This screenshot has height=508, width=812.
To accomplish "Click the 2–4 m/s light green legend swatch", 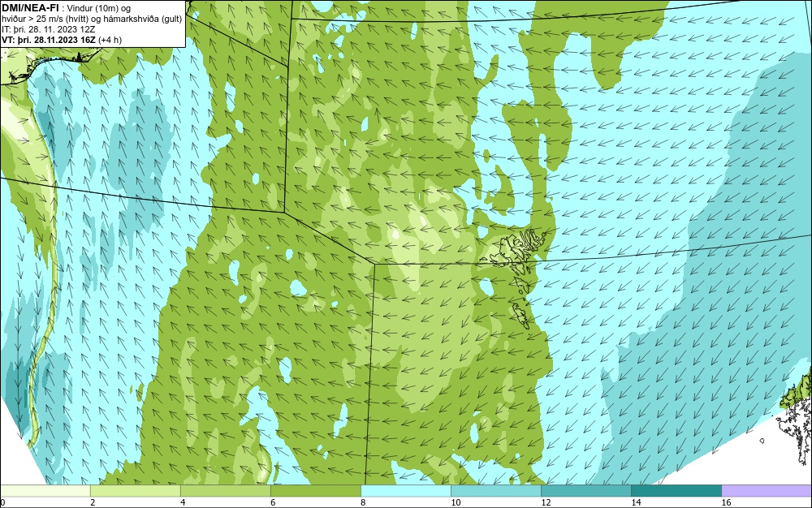I will (135, 491).
